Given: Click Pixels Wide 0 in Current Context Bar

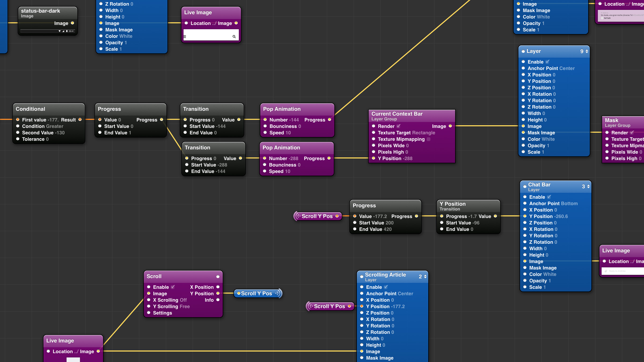Looking at the screenshot, I should point(393,146).
